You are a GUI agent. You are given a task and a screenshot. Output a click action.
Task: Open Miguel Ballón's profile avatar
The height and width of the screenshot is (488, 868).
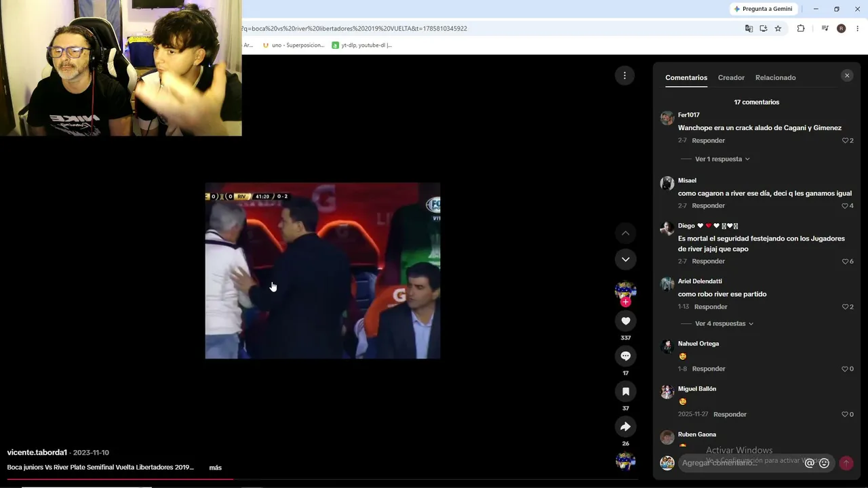[667, 392]
